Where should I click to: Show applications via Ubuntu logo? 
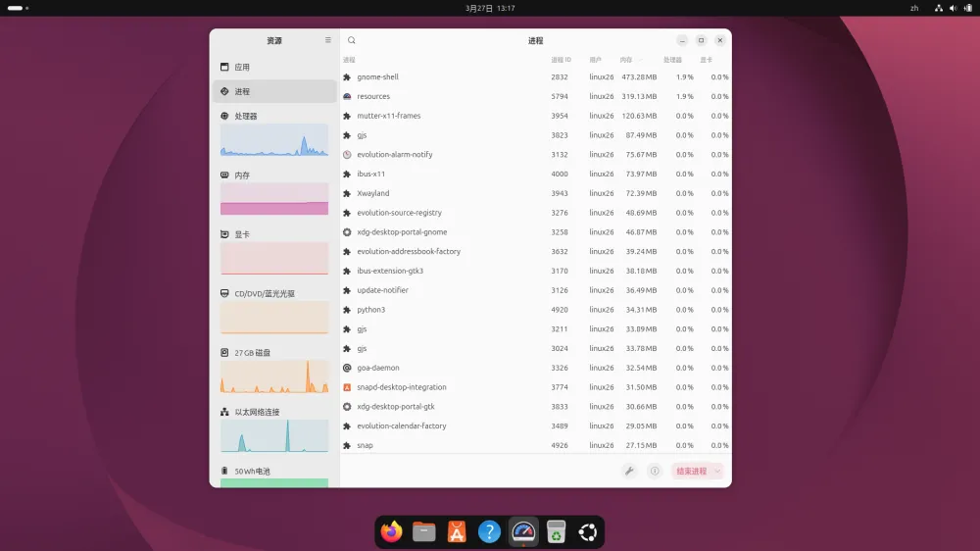pos(587,532)
